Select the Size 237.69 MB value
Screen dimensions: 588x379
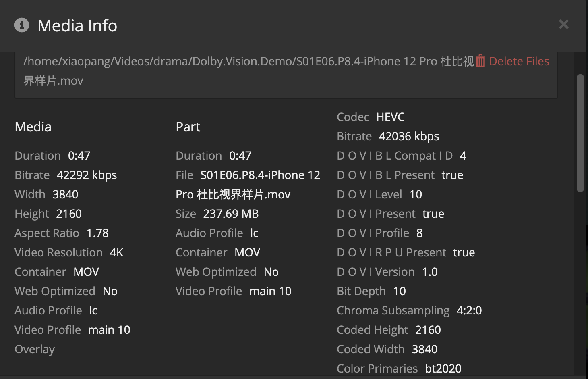(x=231, y=214)
